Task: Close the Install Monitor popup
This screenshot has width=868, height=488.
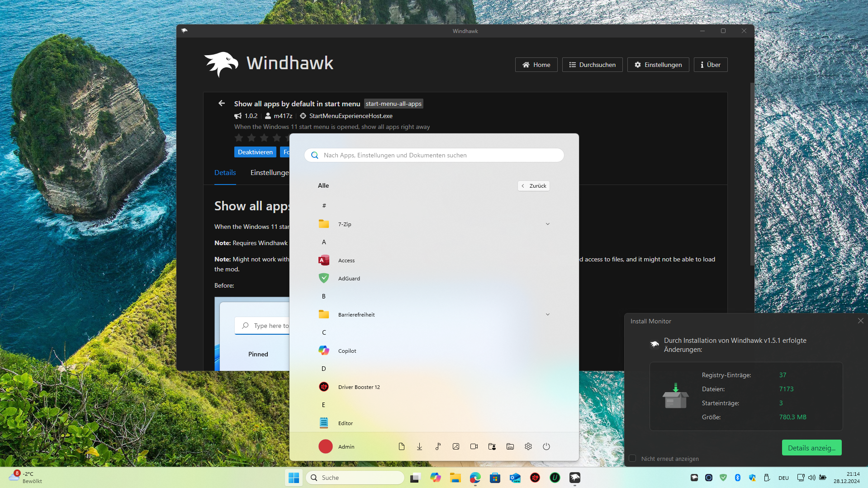Action: (x=860, y=321)
